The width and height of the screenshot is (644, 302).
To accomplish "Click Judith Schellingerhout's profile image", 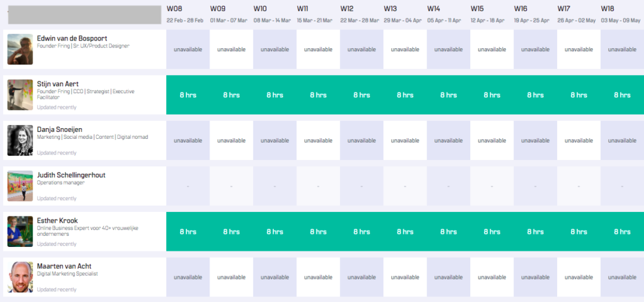I will (20, 186).
